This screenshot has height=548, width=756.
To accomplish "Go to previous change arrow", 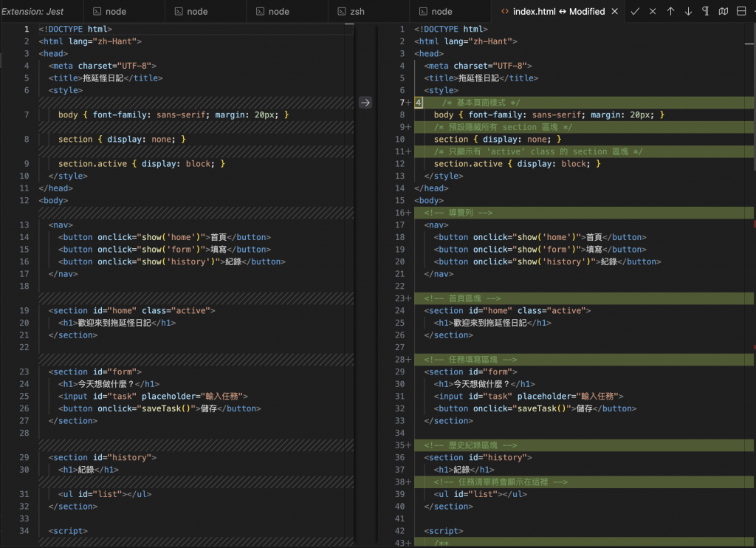I will 670,11.
